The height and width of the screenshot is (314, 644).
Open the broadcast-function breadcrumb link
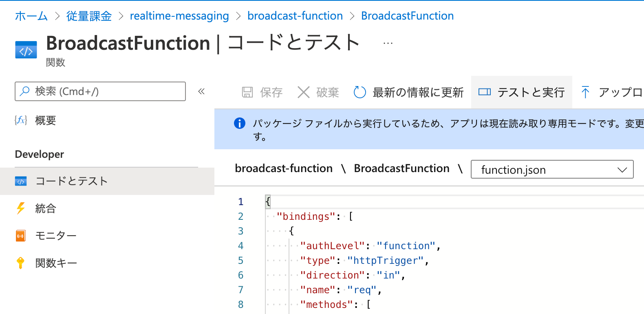(x=295, y=16)
